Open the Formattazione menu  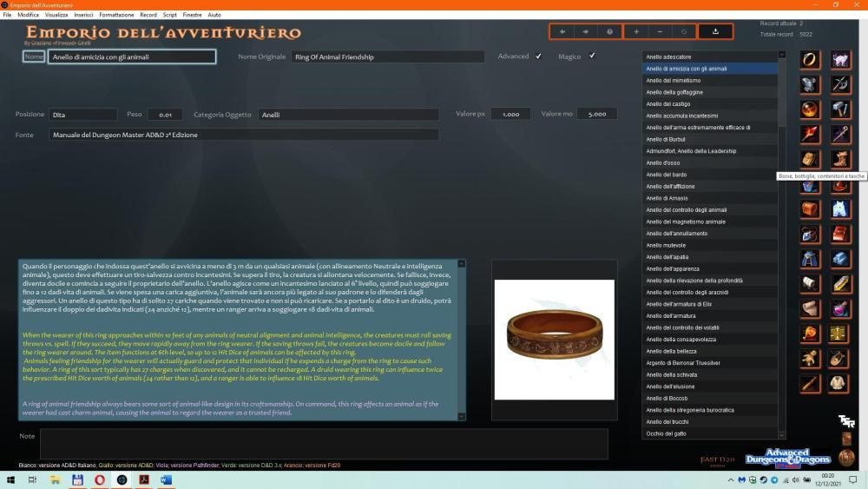tap(116, 15)
